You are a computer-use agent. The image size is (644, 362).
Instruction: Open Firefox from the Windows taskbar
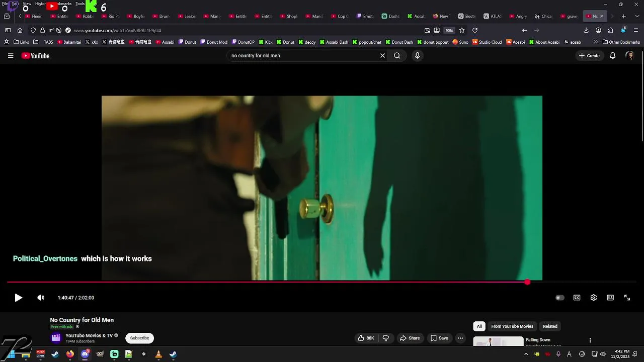coord(70,354)
